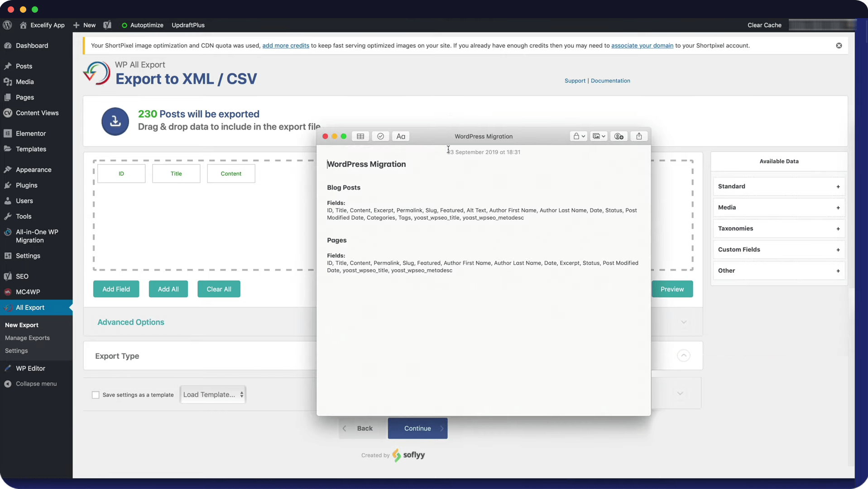Go to Manage Exports submenu
This screenshot has width=868, height=489.
click(x=27, y=338)
